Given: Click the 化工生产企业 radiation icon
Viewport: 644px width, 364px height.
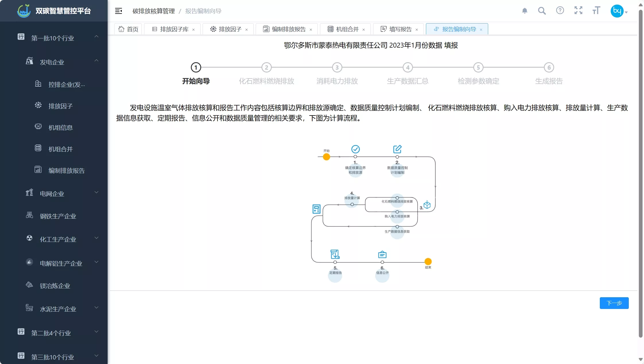Looking at the screenshot, I should pos(30,238).
